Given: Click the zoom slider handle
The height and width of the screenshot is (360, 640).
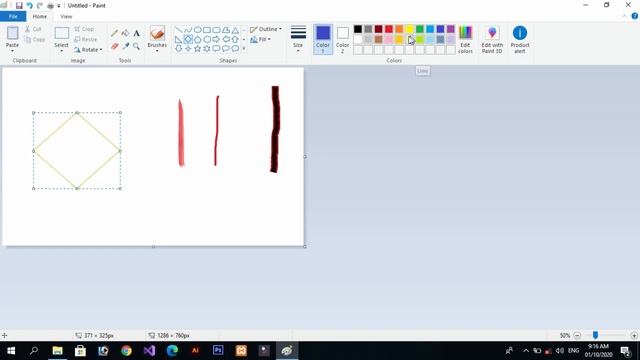Looking at the screenshot, I should 596,335.
